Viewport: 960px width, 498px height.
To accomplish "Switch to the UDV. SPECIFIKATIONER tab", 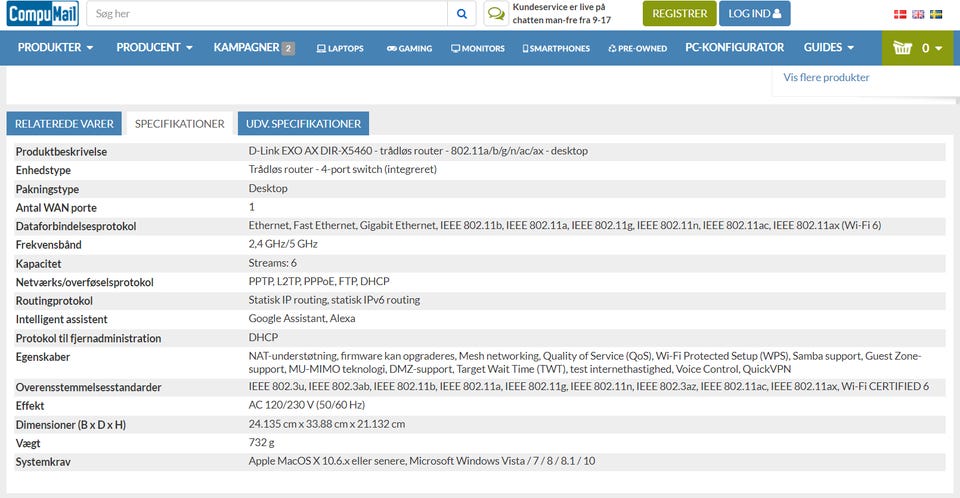I will coord(303,124).
